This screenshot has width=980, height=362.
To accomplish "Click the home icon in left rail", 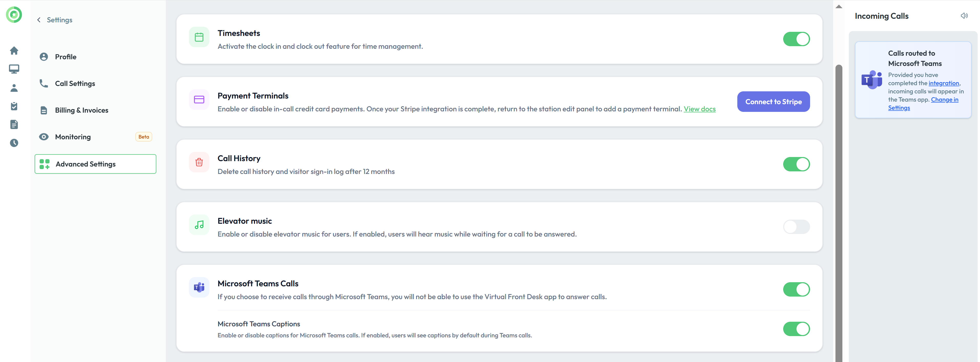I will [x=14, y=51].
